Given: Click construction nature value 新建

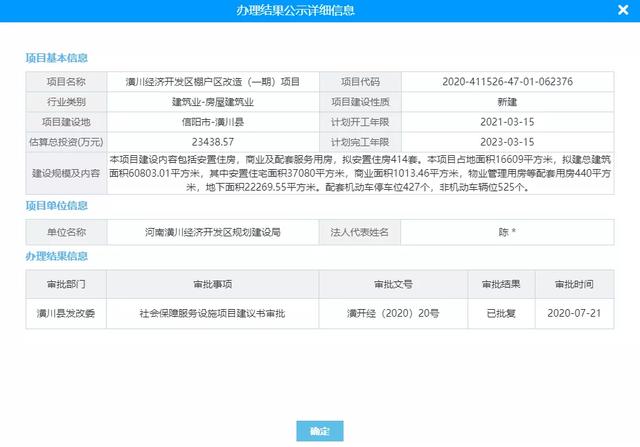Looking at the screenshot, I should tap(507, 102).
